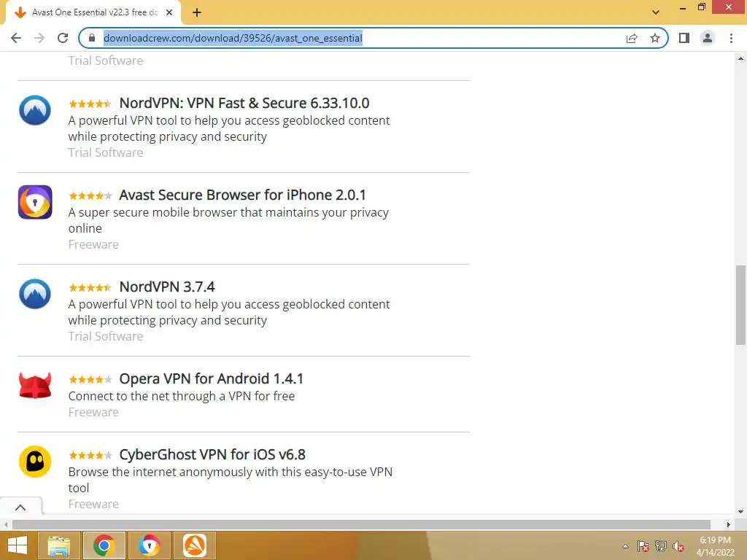
Task: Reload the current page
Action: (x=63, y=38)
